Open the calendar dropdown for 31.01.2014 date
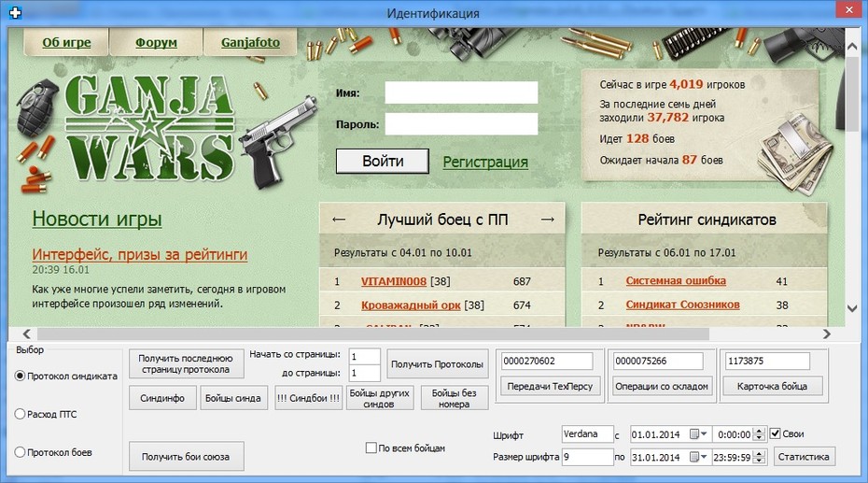The image size is (868, 483). [x=698, y=458]
